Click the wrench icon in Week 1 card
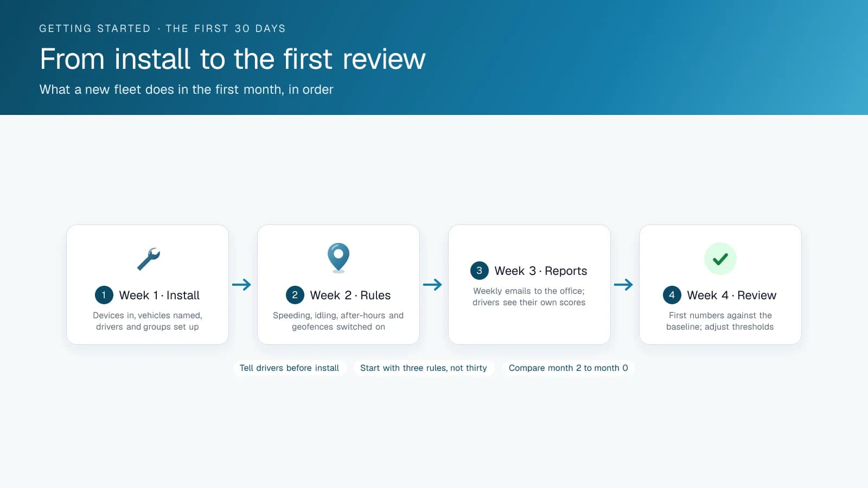 [148, 259]
